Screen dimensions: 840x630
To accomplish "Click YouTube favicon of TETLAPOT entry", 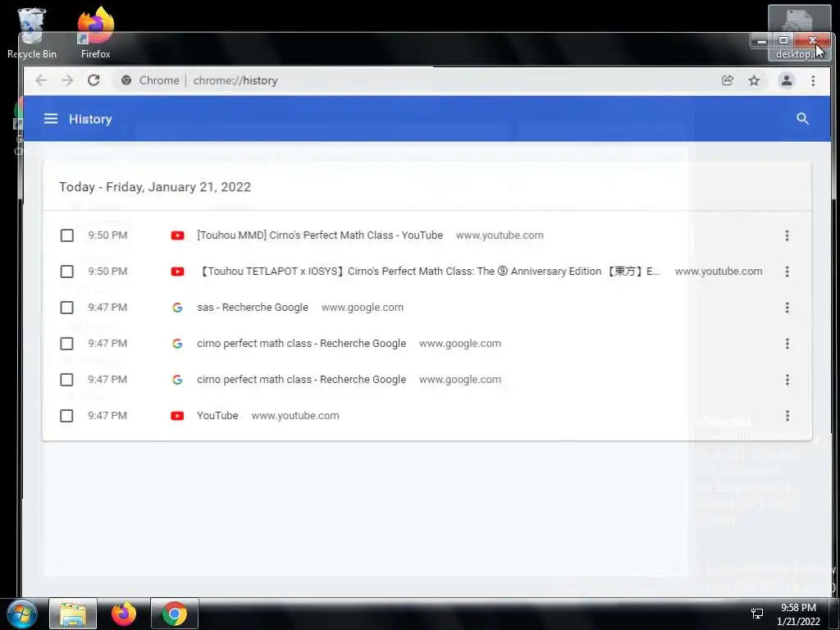I will 177,272.
